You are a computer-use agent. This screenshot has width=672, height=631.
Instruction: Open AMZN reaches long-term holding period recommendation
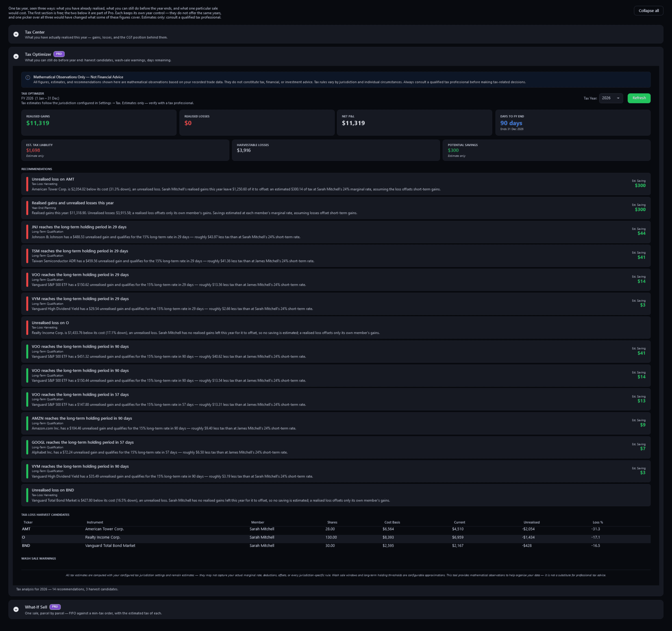coord(335,423)
